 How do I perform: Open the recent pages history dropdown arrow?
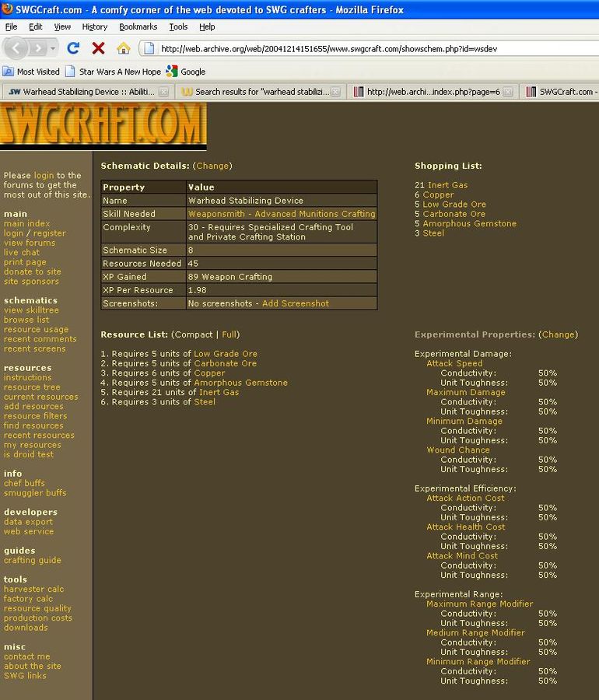(53, 48)
